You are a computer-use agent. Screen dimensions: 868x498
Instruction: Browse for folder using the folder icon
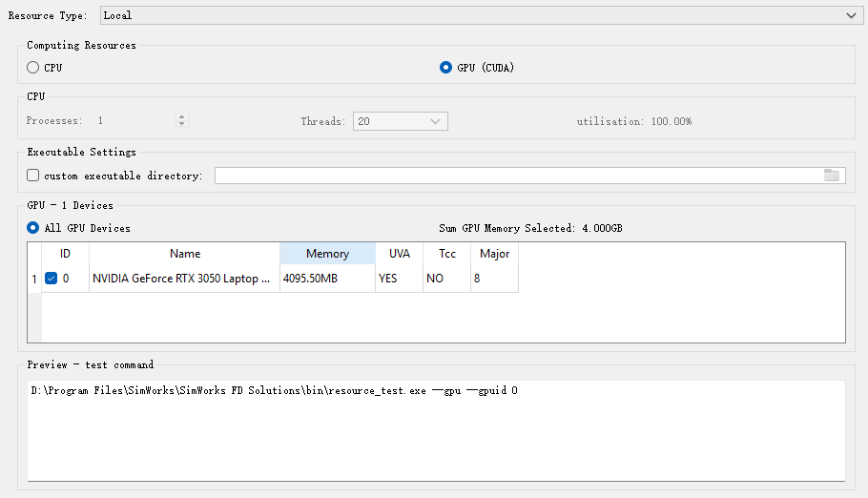tap(832, 176)
